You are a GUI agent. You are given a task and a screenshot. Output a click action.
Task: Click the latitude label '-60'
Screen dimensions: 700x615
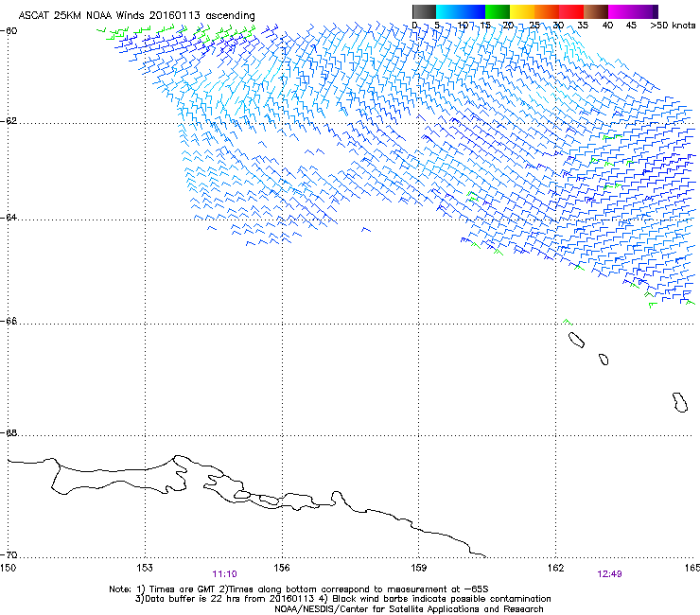point(9,31)
